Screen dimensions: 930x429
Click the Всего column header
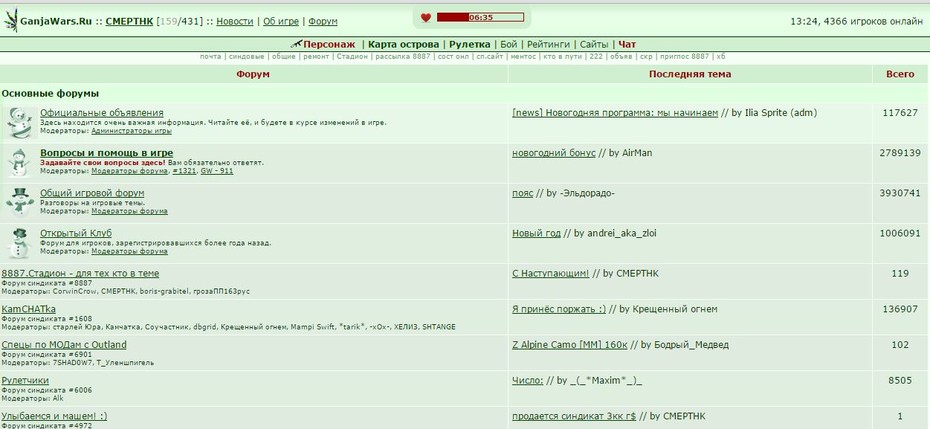click(900, 74)
